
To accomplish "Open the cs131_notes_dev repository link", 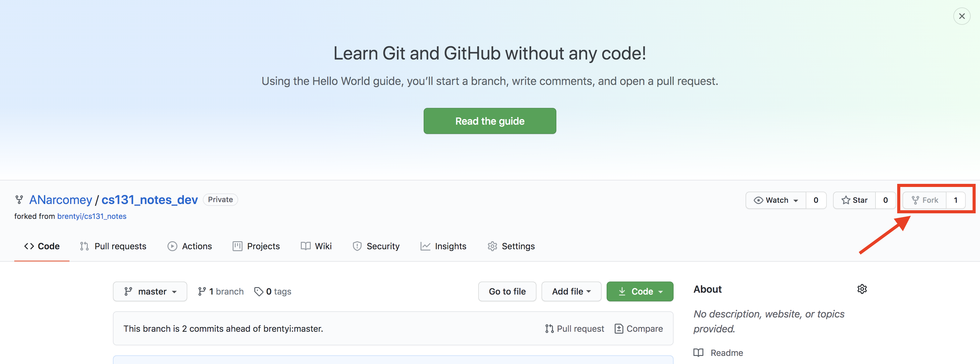I will pos(149,200).
